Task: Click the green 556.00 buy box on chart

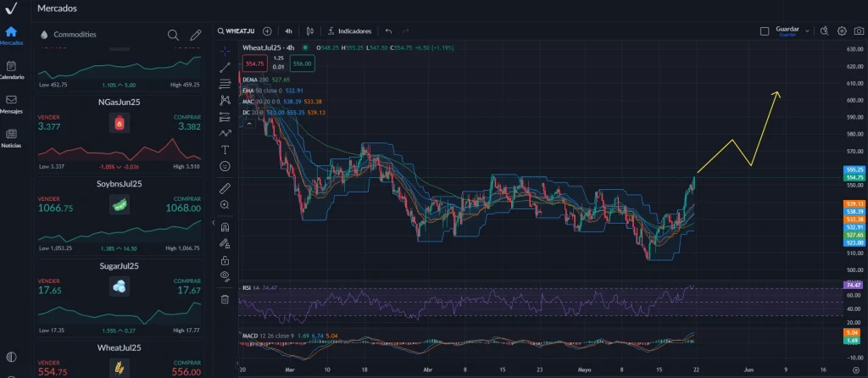Action: click(303, 64)
